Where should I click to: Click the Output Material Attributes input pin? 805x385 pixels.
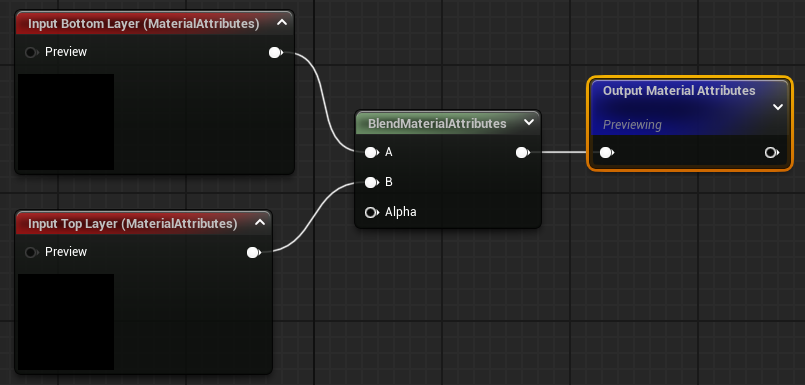pyautogui.click(x=607, y=152)
